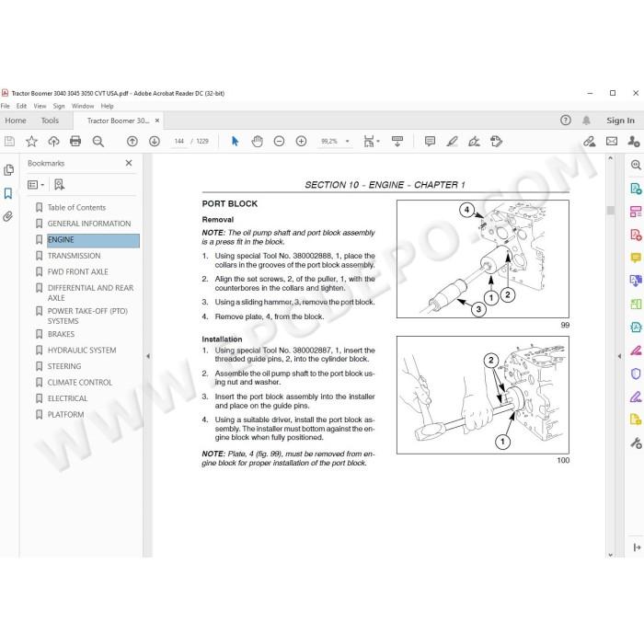This screenshot has width=644, height=644.
Task: Zoom out with the minus button
Action: pyautogui.click(x=280, y=142)
